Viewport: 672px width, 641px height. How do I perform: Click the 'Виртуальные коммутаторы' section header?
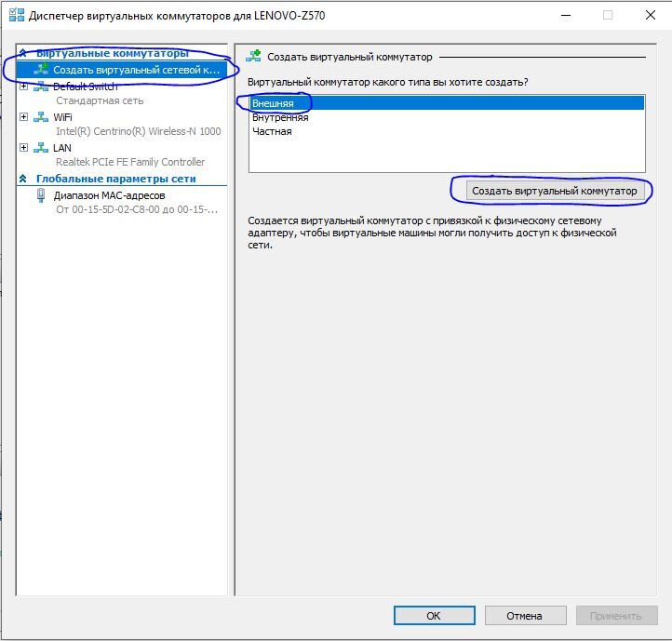point(113,53)
